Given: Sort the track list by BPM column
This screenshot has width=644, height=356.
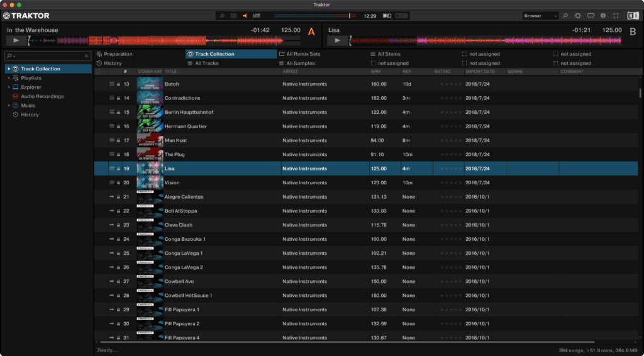Looking at the screenshot, I should coord(376,72).
